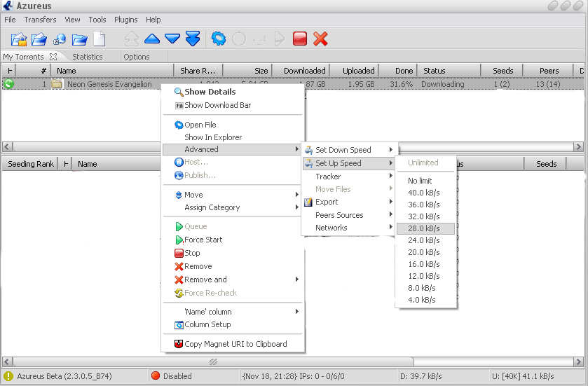This screenshot has width=588, height=386.
Task: Click the red X remove toolbar icon
Action: pos(320,39)
